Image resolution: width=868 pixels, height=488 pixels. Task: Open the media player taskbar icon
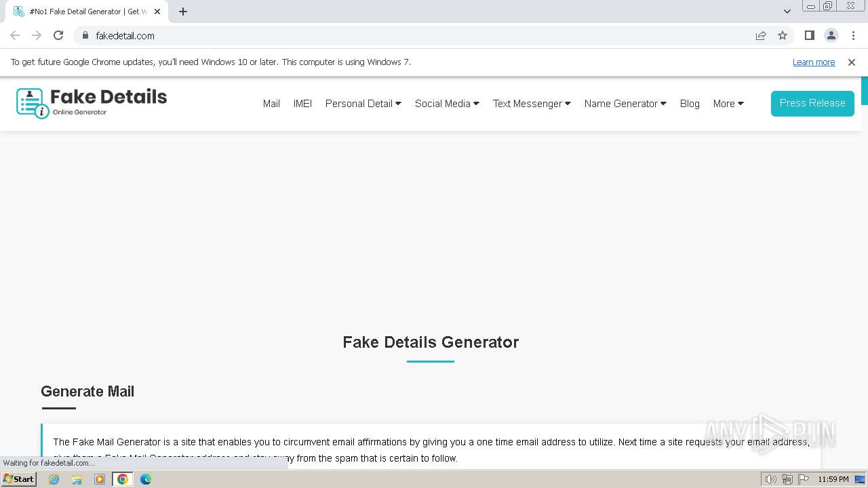[100, 479]
